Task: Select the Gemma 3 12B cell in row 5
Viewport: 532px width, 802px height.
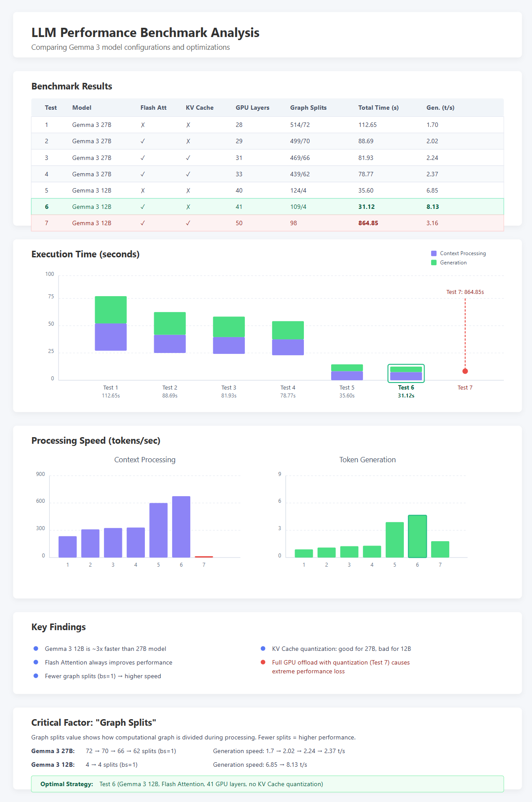Action: 92,190
